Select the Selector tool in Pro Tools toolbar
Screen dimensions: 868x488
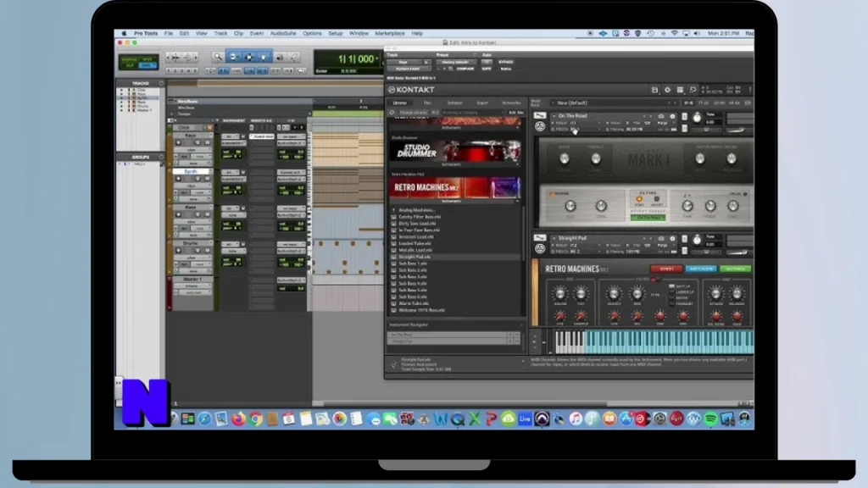[248, 57]
